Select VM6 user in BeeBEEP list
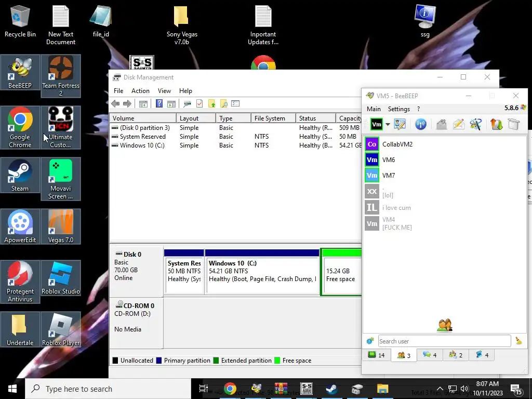 (x=445, y=160)
